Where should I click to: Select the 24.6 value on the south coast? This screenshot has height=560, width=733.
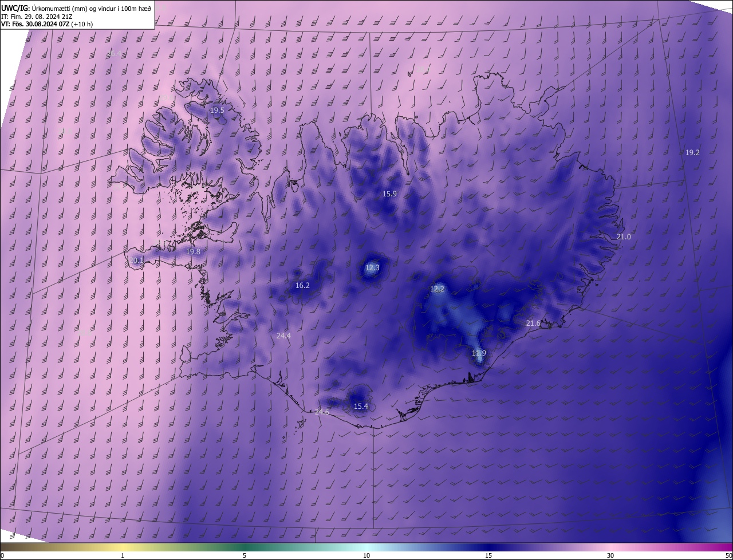click(x=322, y=412)
